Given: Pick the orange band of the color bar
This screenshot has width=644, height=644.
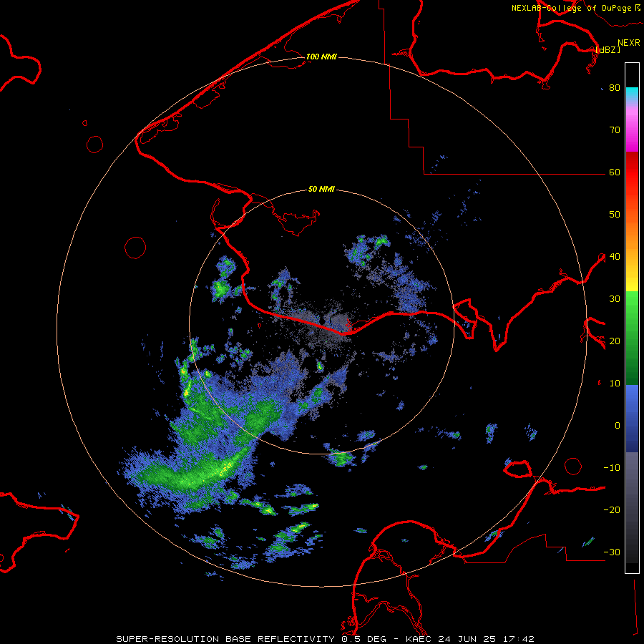Looking at the screenshot, I should tap(632, 236).
